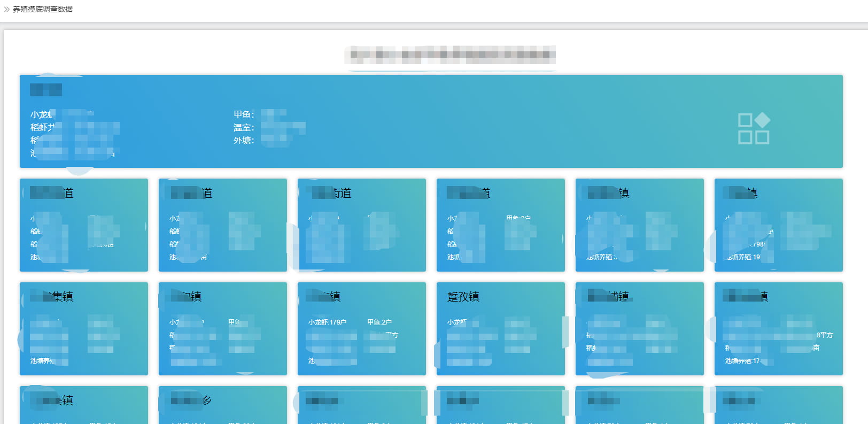The image size is (868, 424).
Task: Open the 养殖摸底调查数据 breadcrumb
Action: (43, 9)
